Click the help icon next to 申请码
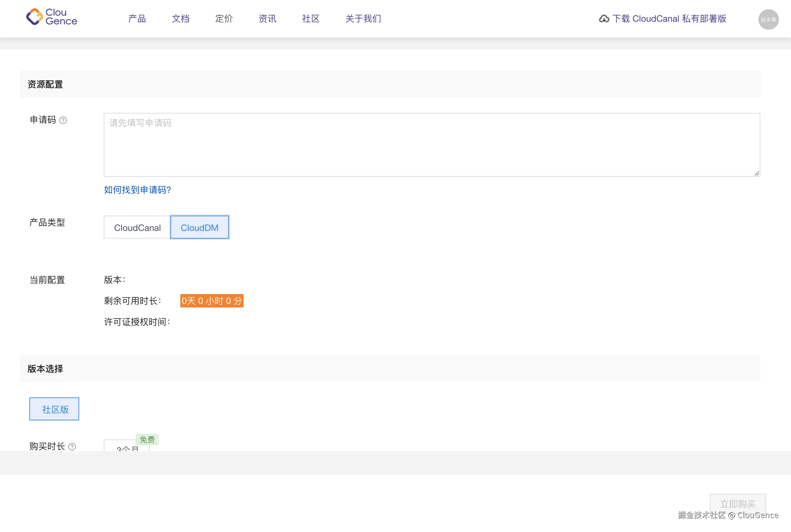 pyautogui.click(x=63, y=120)
